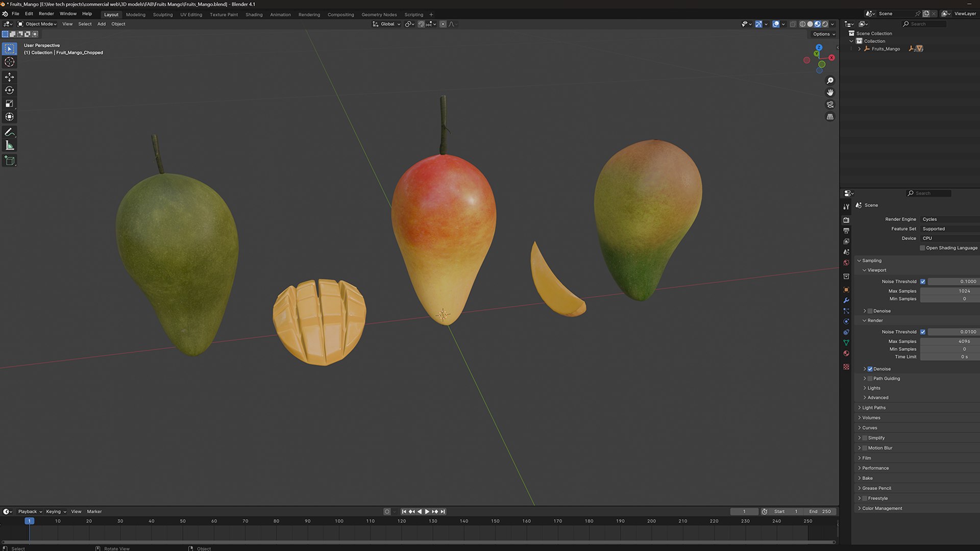
Task: Select the Select Box tool
Action: [x=9, y=48]
